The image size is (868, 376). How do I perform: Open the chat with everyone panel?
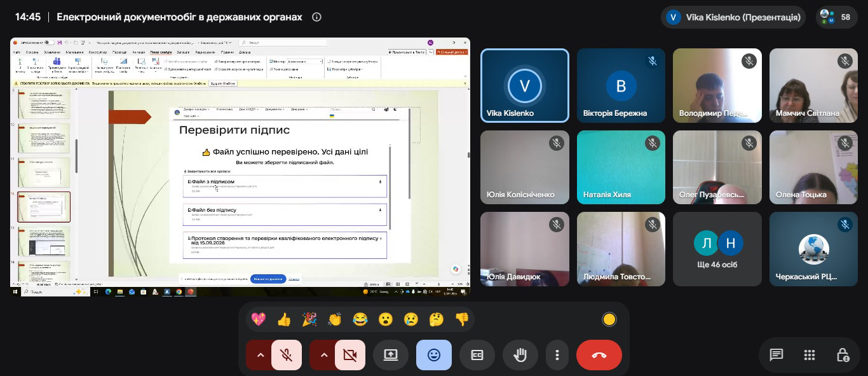click(x=776, y=355)
